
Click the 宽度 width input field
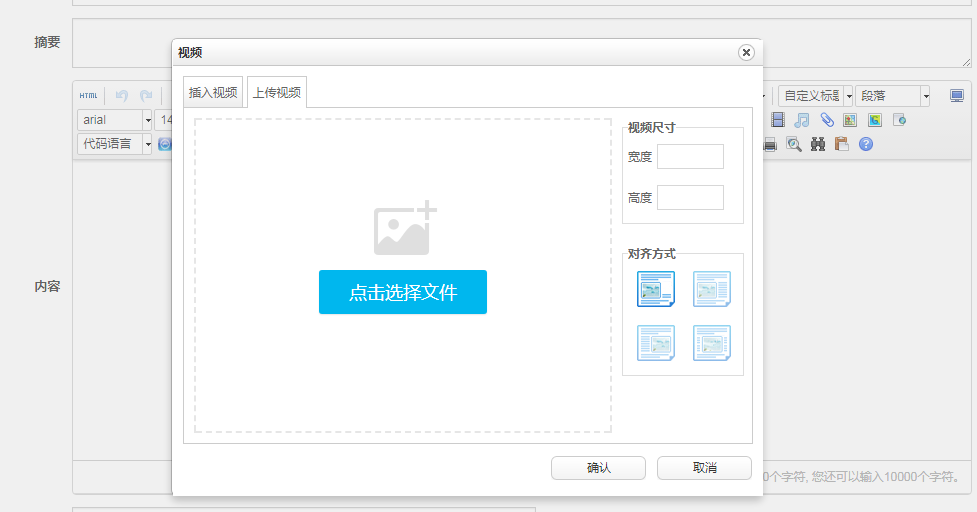(x=690, y=156)
